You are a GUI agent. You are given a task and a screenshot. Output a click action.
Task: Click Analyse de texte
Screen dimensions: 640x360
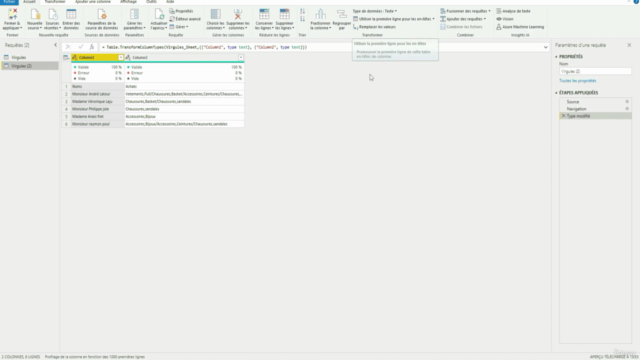click(x=513, y=11)
